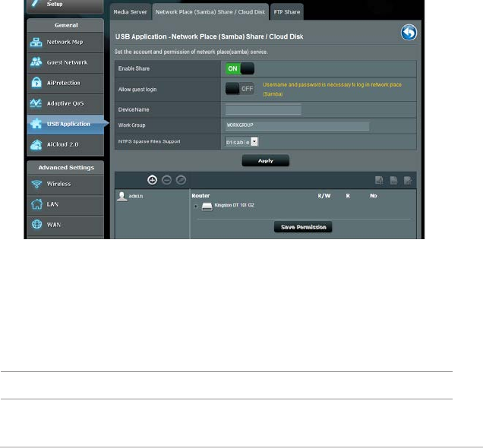The width and height of the screenshot is (483, 448).
Task: Click the Device Name input field
Action: tap(264, 109)
